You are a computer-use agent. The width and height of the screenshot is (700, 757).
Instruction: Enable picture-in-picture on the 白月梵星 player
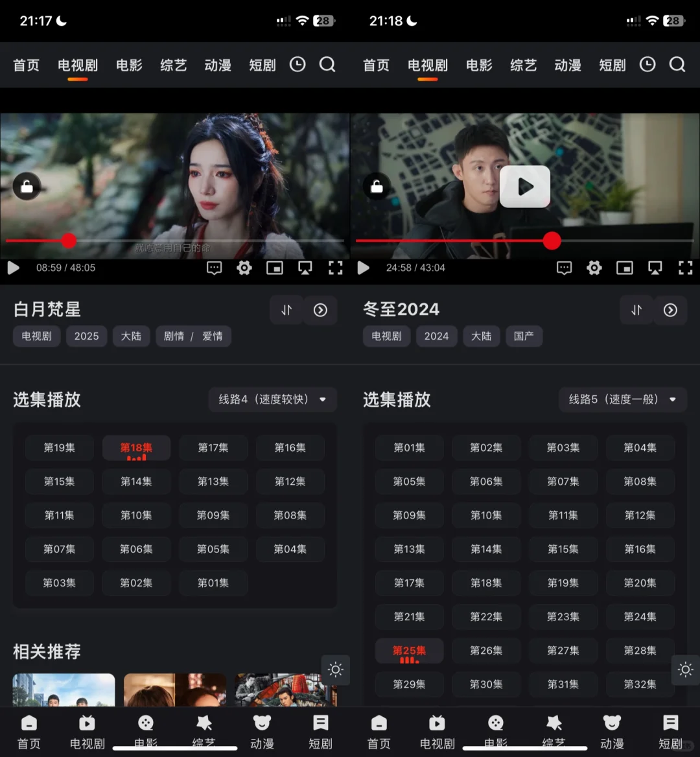[275, 268]
